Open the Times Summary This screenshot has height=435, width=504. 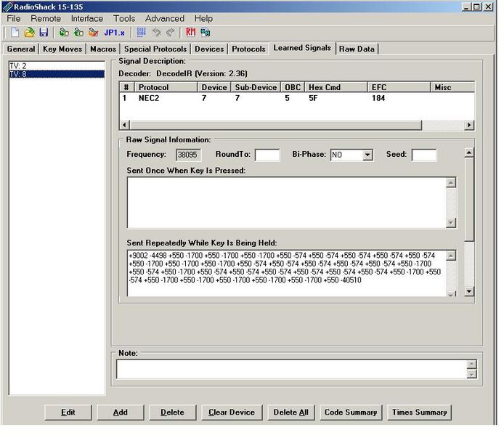coord(420,412)
